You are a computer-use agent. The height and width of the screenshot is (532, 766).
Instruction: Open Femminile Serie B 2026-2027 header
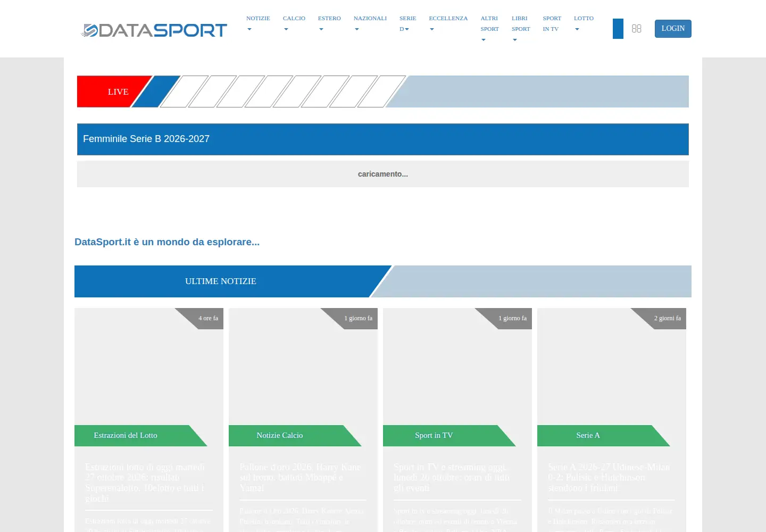[383, 139]
